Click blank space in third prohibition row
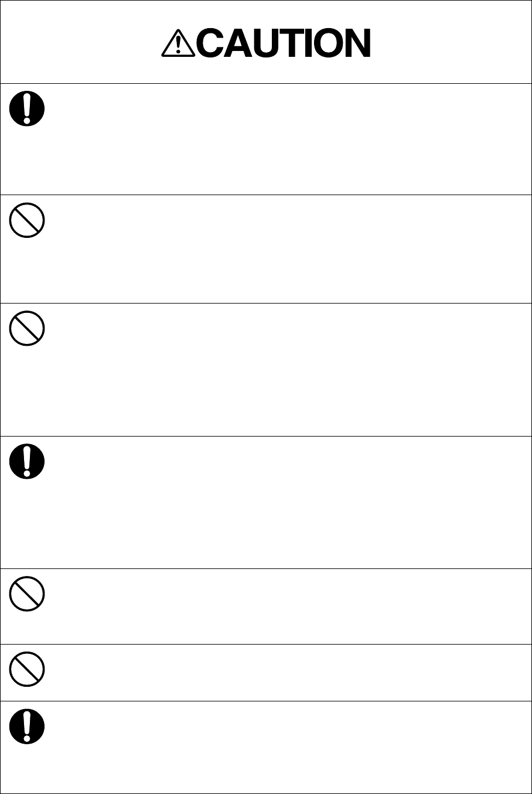The width and height of the screenshot is (532, 794). point(287,606)
